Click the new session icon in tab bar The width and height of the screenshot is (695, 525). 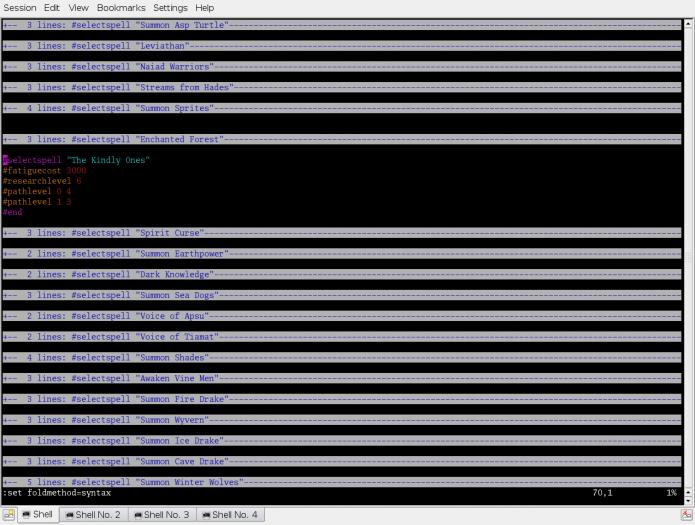click(x=9, y=515)
